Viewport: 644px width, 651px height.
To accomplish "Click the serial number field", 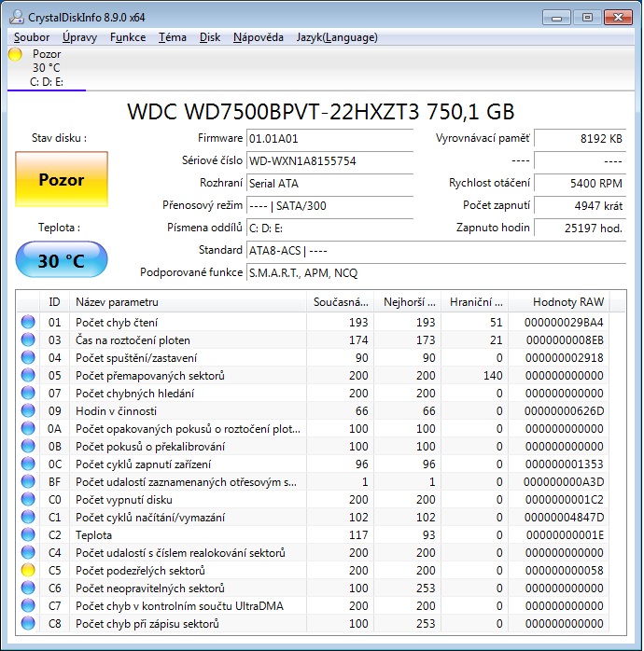I will 329,161.
